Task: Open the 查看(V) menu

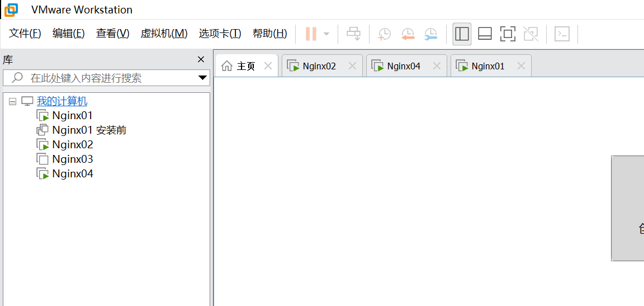Action: [x=112, y=33]
